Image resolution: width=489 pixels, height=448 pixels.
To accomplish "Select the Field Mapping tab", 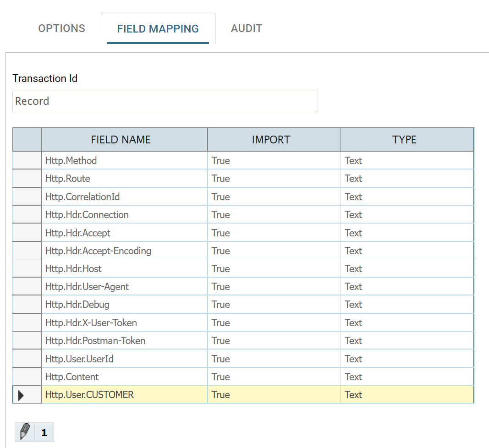I will (158, 29).
